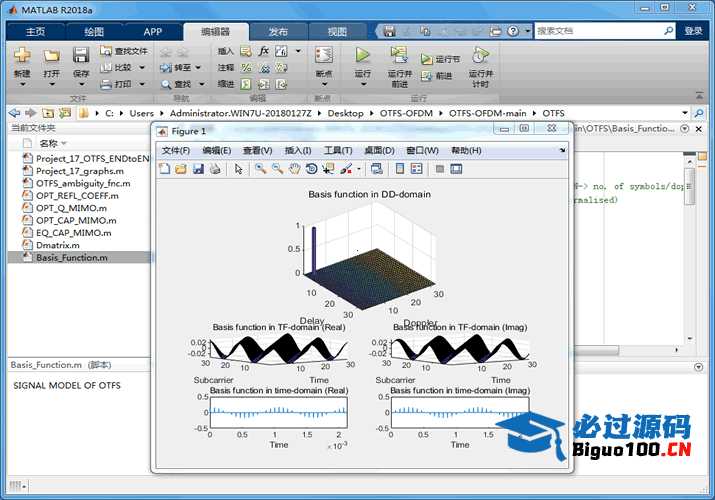Image resolution: width=715 pixels, height=500 pixels.
Task: Click the green 运行 play icon
Action: (363, 55)
